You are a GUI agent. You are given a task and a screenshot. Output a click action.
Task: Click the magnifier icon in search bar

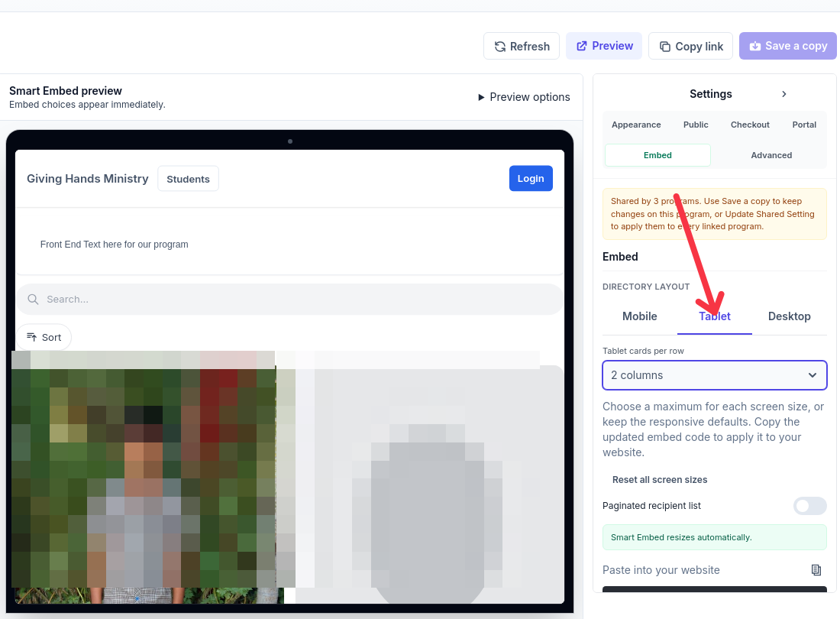[33, 299]
